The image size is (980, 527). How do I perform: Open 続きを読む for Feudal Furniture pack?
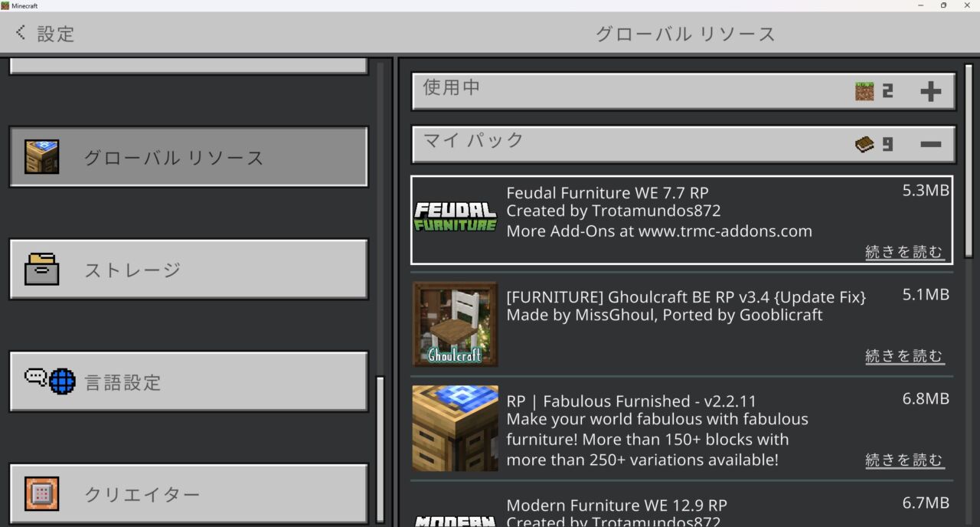tap(904, 251)
